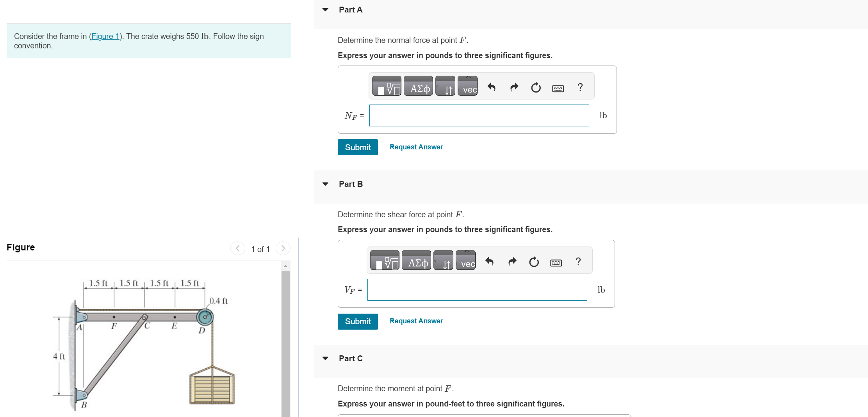Redo entry in Part B
Screen dimensions: 868x417
pyautogui.click(x=512, y=261)
